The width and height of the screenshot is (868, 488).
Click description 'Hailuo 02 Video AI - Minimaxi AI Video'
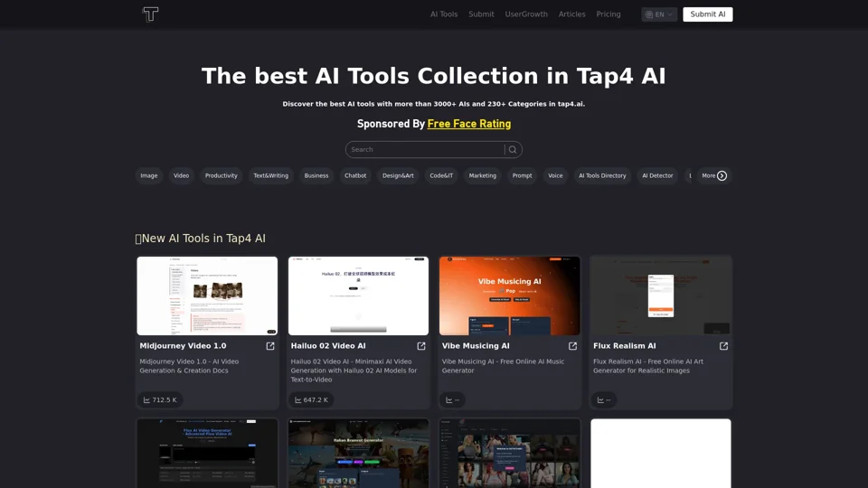pos(354,371)
